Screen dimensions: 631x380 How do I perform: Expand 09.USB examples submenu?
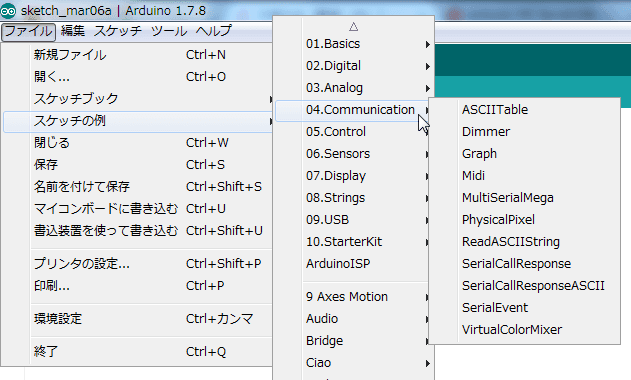click(x=353, y=220)
